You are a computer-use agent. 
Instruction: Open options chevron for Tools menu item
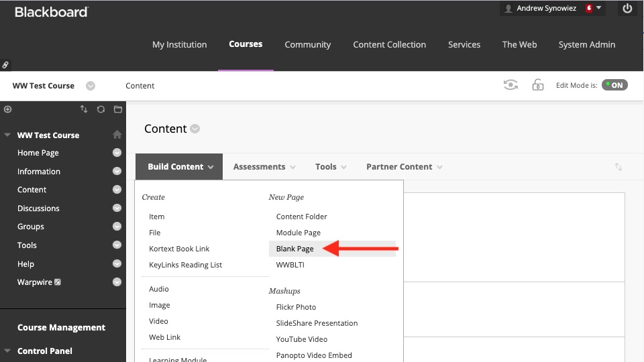117,245
